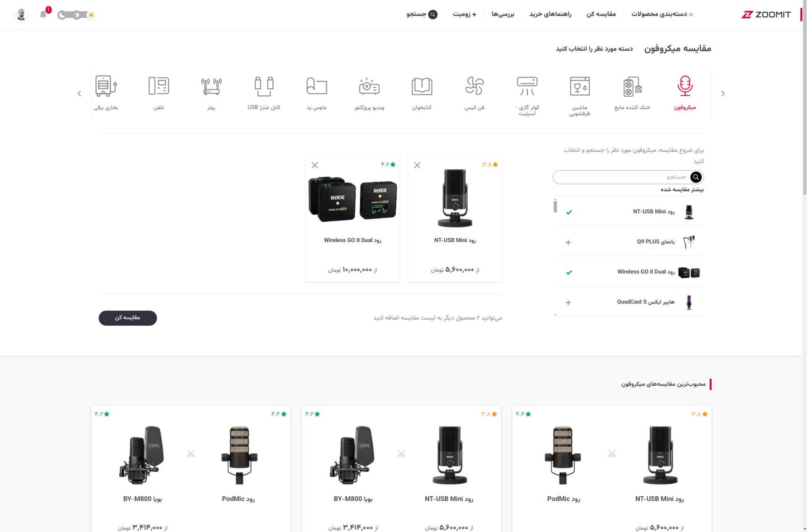Image resolution: width=807 pixels, height=532 pixels.
Task: Click the compare icon between NT-USB Mini and PodMic
Action: pos(612,453)
